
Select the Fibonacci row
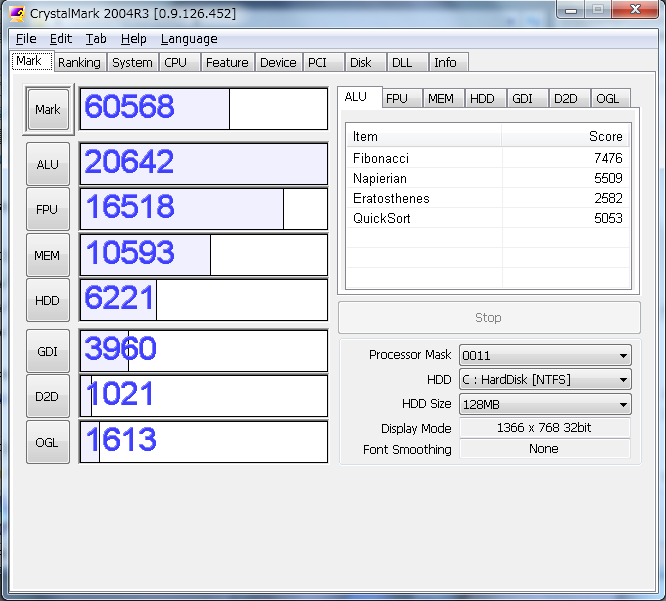488,158
